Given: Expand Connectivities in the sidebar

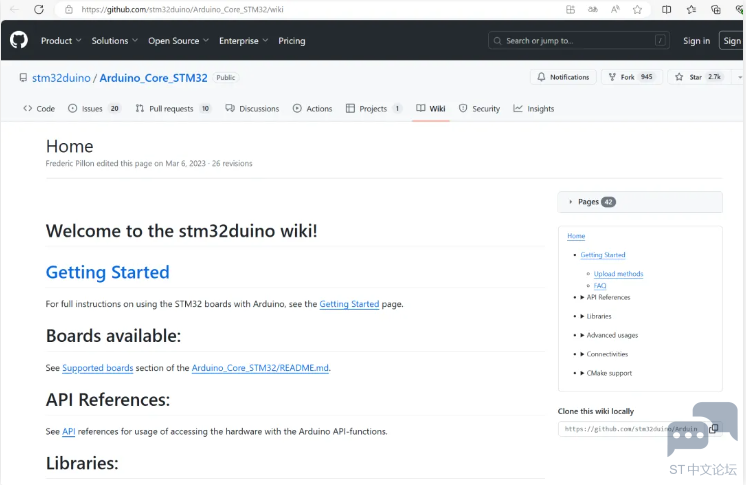Looking at the screenshot, I should 604,354.
